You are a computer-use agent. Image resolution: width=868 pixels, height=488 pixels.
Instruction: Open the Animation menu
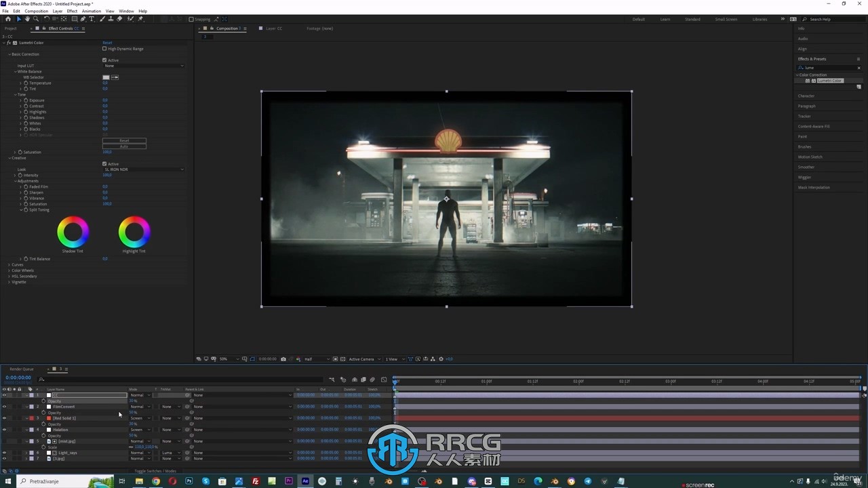click(x=91, y=11)
